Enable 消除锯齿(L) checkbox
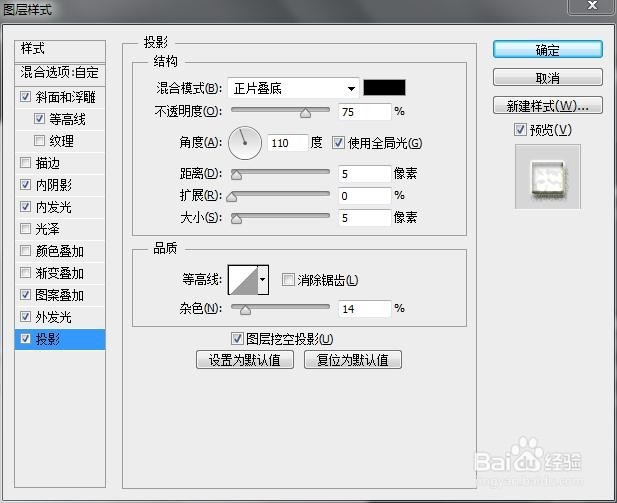This screenshot has height=503, width=617. tap(288, 280)
